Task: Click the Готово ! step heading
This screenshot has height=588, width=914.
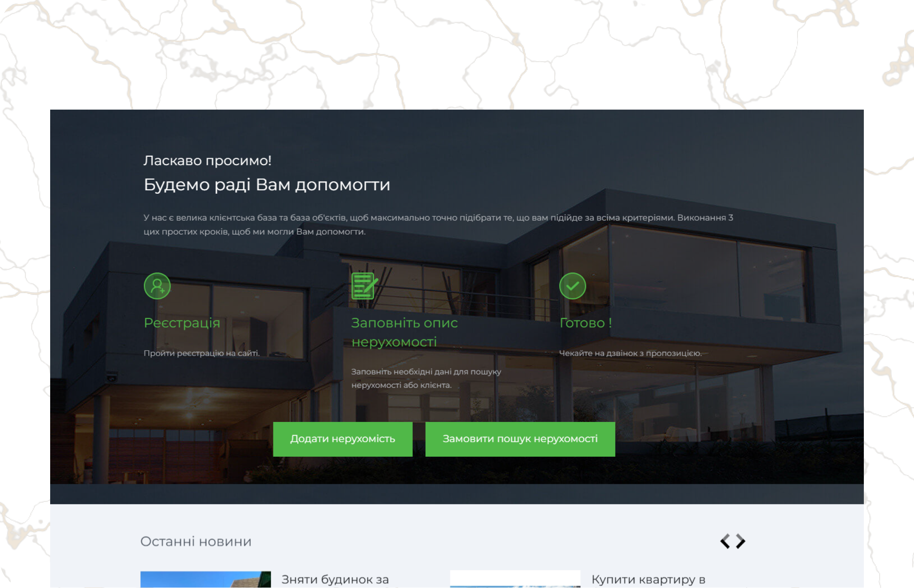Action: pyautogui.click(x=586, y=322)
